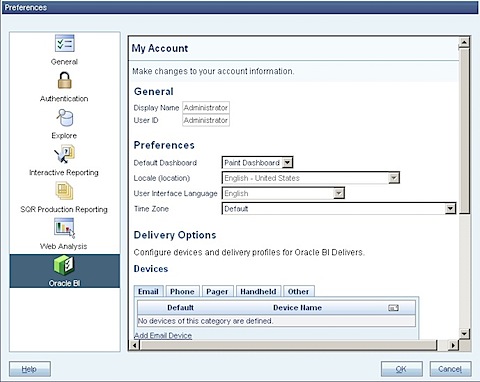The image size is (480, 382).
Task: Click the Add Email Device link
Action: pyautogui.click(x=163, y=335)
